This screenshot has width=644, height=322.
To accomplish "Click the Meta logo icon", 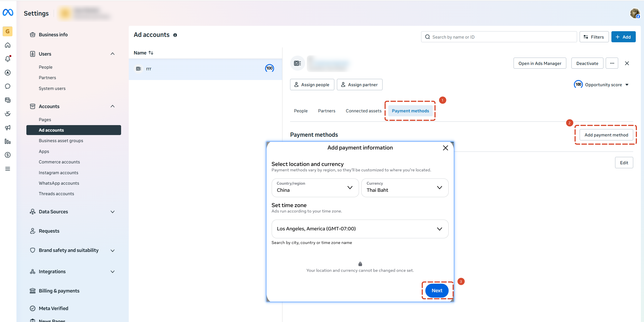I will point(8,12).
